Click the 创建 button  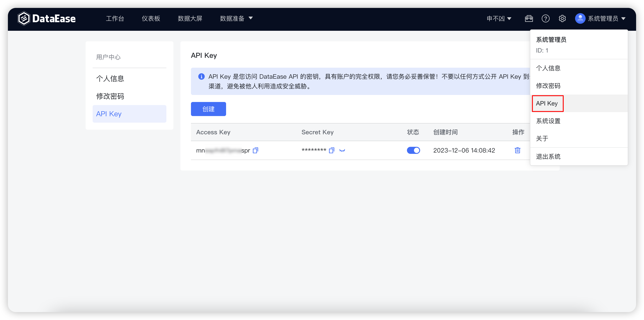tap(208, 109)
